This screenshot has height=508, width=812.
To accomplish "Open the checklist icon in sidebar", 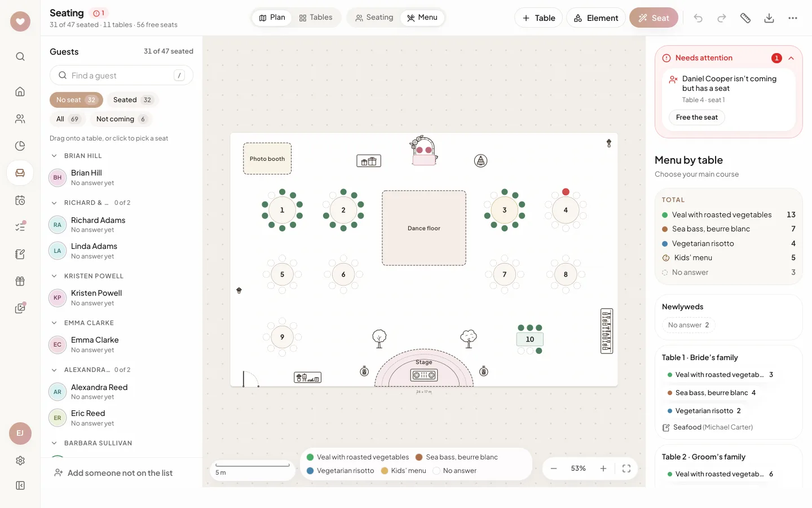I will (x=20, y=227).
